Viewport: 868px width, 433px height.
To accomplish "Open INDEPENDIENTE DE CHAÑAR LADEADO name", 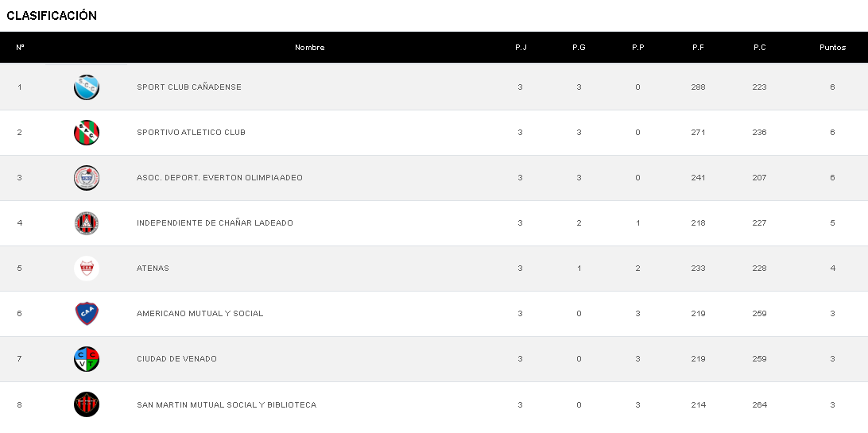I will [215, 223].
